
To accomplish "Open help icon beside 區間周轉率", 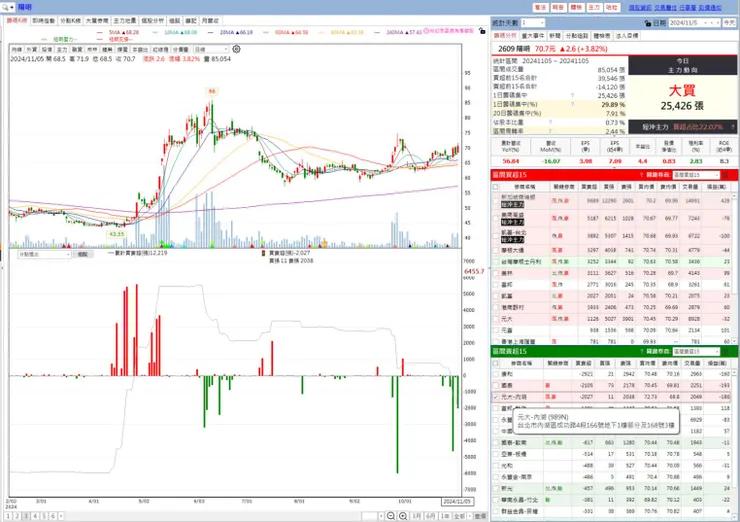I will pos(550,131).
